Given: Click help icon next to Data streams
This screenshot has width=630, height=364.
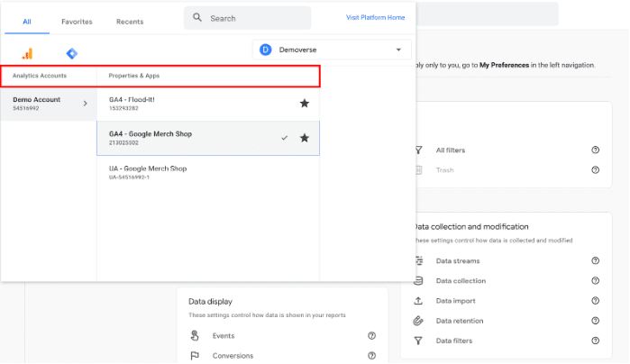Looking at the screenshot, I should (595, 261).
